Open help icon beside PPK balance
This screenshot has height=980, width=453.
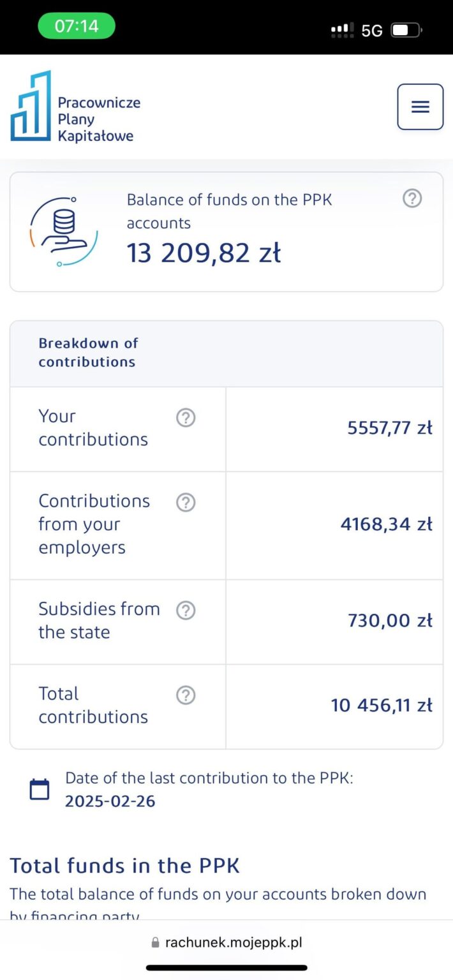(412, 199)
